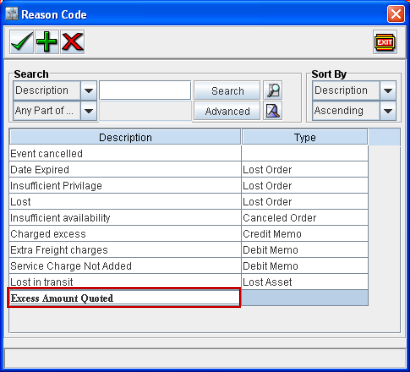This screenshot has width=410, height=372.
Task: Open the Ascending sort order dropdown
Action: (x=388, y=111)
